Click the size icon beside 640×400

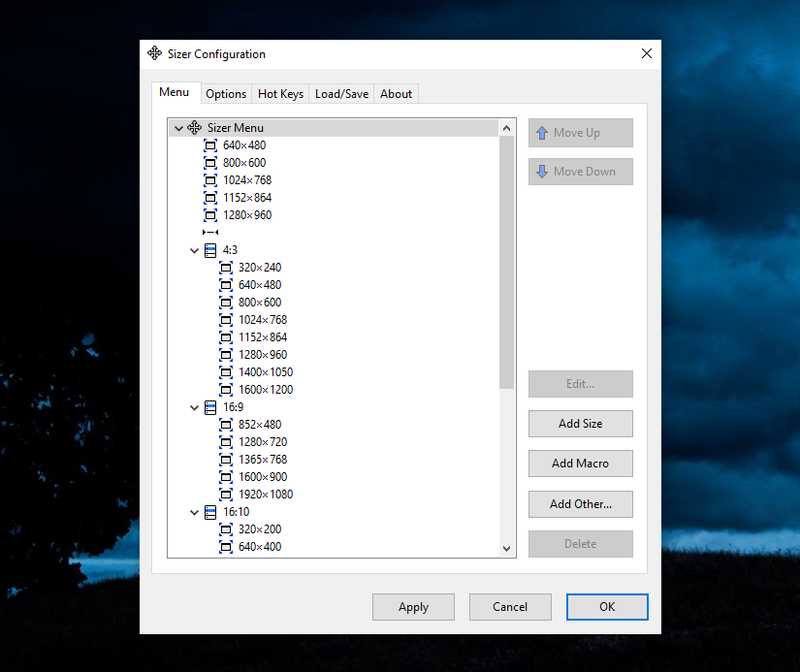click(226, 547)
